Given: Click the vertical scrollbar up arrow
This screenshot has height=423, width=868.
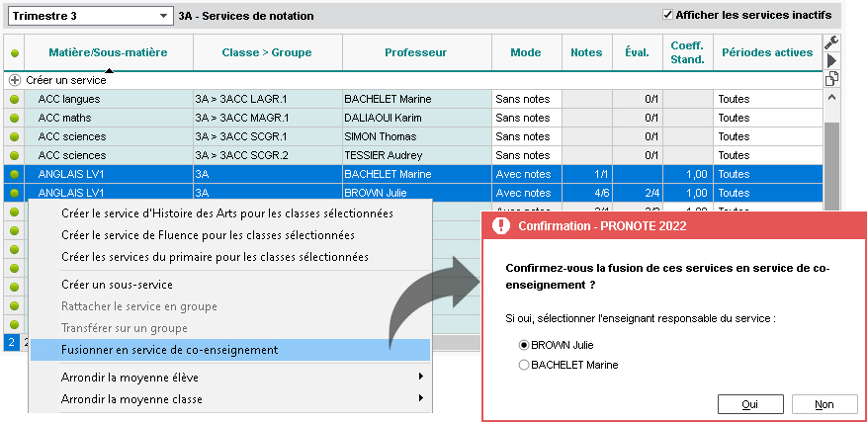Looking at the screenshot, I should 831,98.
